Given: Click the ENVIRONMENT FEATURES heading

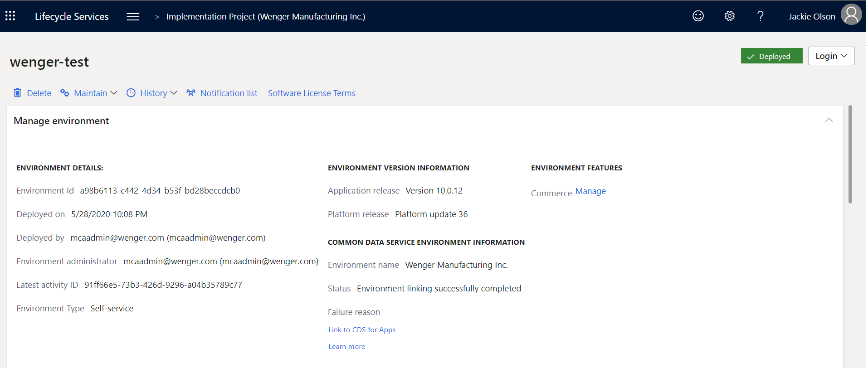Looking at the screenshot, I should click(x=576, y=168).
